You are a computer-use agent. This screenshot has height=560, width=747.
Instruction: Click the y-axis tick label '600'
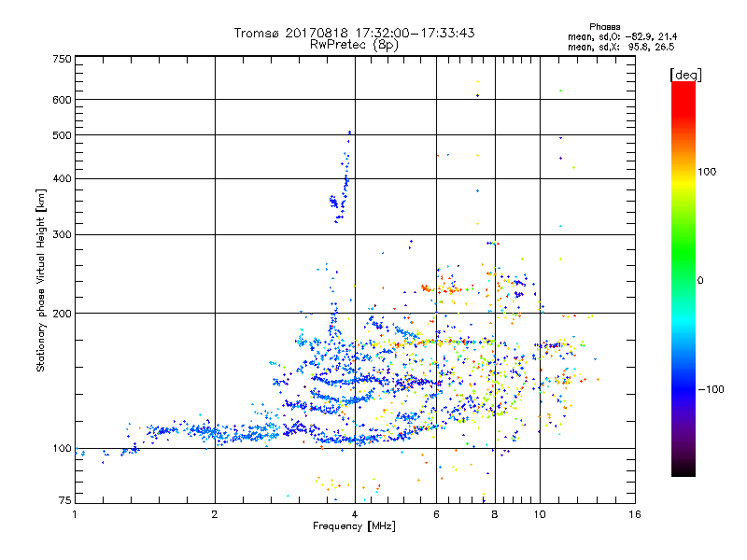[62, 100]
